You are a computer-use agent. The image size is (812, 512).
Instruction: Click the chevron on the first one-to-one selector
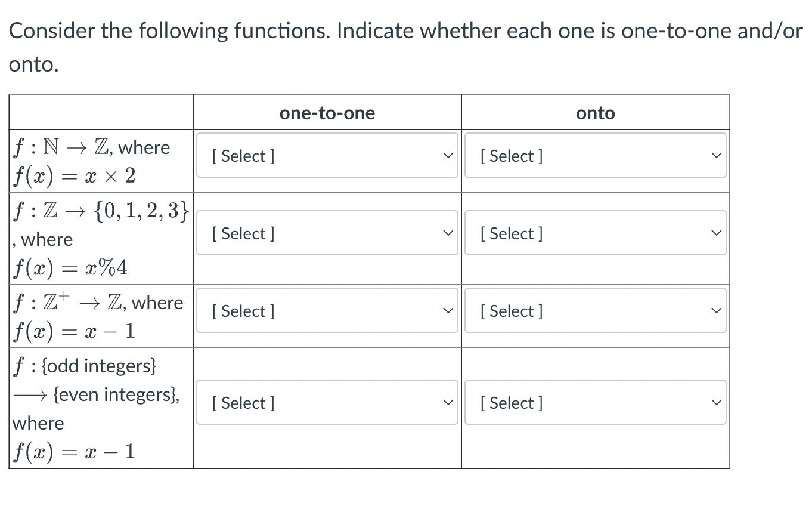tap(448, 155)
